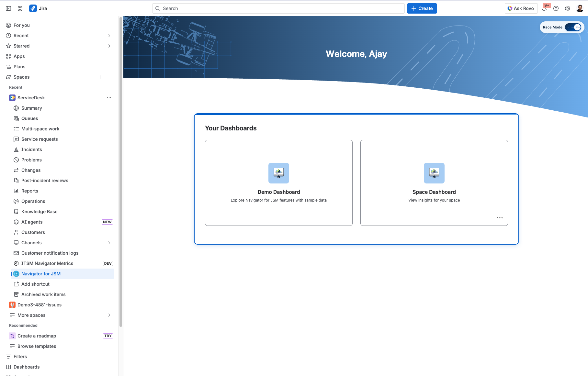Open ServiceDesk more actions ellipsis
Viewport: 588px width, 376px height.
pyautogui.click(x=109, y=98)
